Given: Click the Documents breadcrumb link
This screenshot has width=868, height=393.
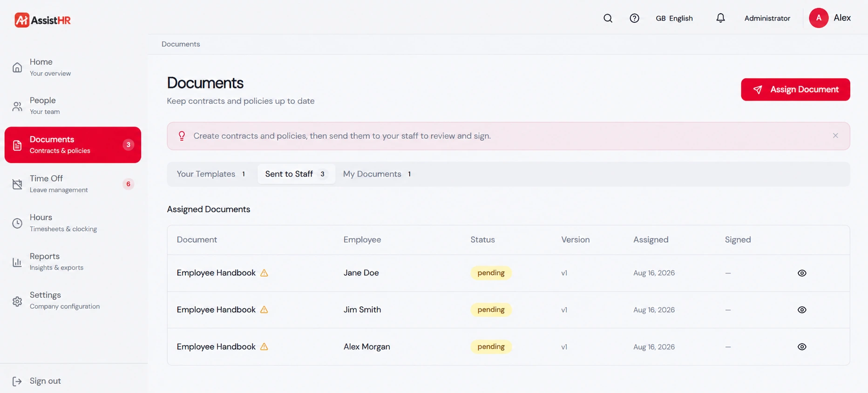Looking at the screenshot, I should pos(181,44).
